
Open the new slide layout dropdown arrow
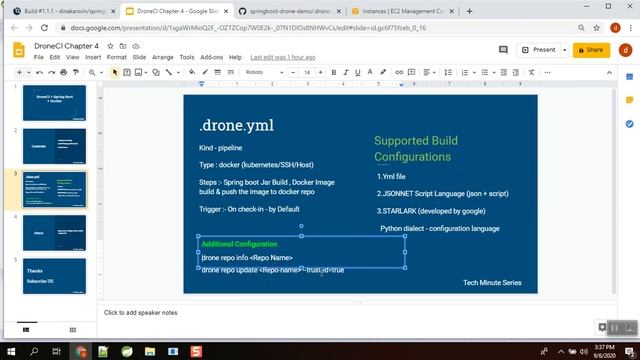click(29, 73)
